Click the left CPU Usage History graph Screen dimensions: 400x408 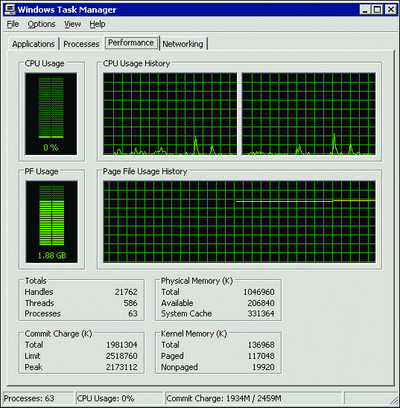pos(170,114)
